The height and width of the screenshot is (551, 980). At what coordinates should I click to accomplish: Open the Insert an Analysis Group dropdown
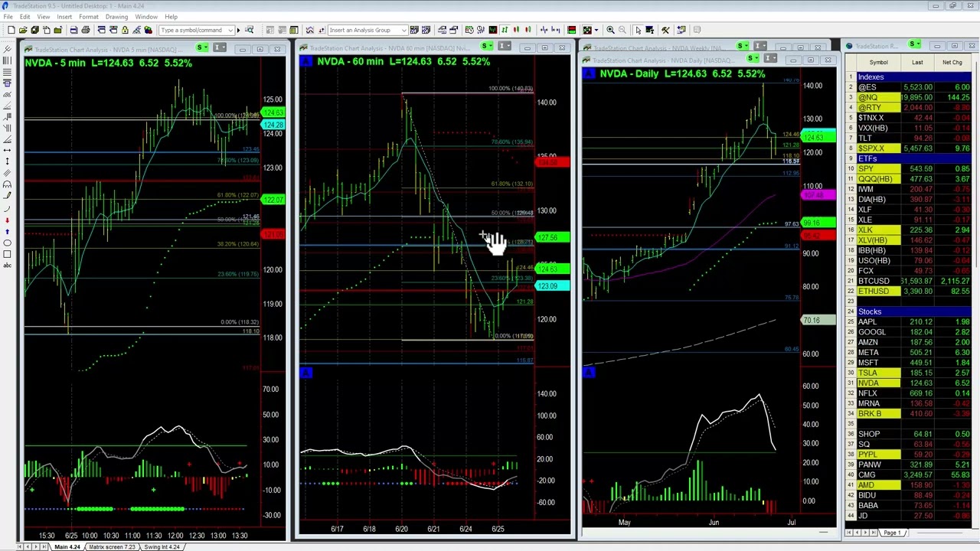(403, 31)
